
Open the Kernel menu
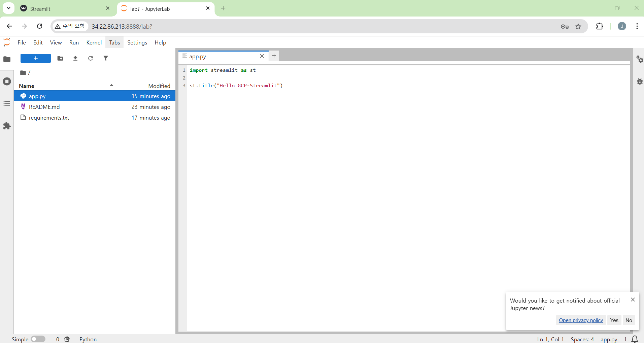tap(94, 42)
